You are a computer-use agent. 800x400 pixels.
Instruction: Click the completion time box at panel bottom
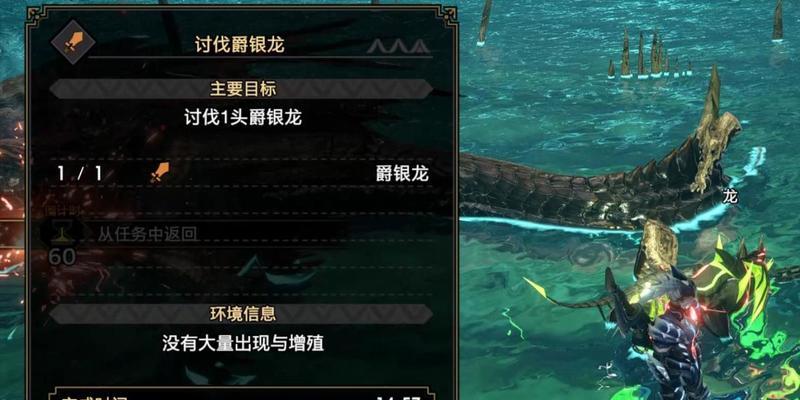[242, 394]
